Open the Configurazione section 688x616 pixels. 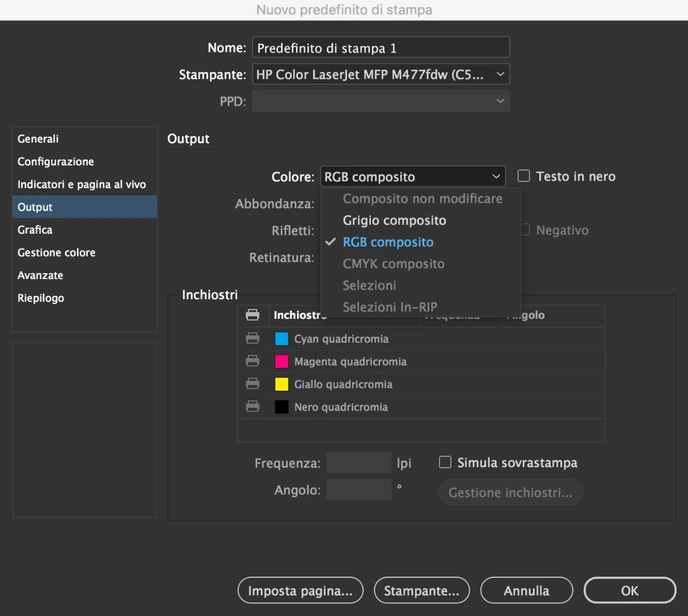(x=84, y=161)
